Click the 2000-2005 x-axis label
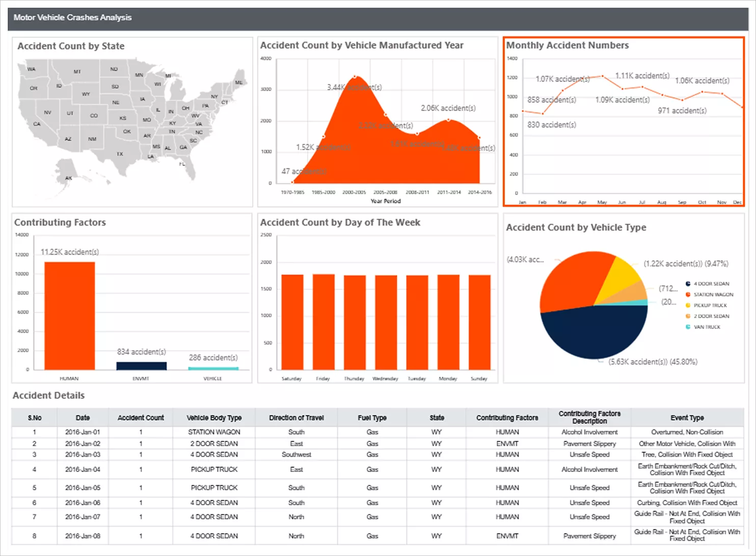Viewport: 756px width, 556px height. [354, 192]
